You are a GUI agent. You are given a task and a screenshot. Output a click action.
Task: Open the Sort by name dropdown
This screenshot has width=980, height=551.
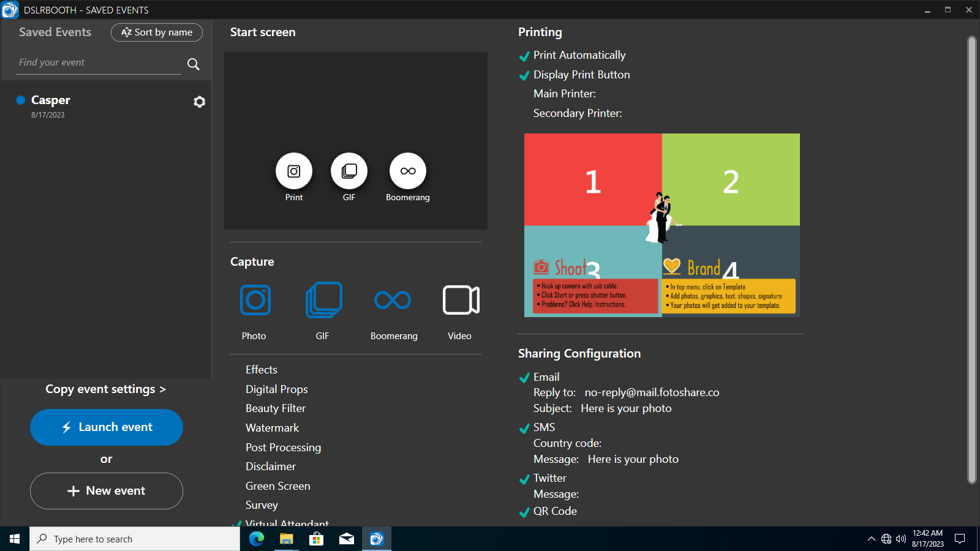(x=157, y=32)
